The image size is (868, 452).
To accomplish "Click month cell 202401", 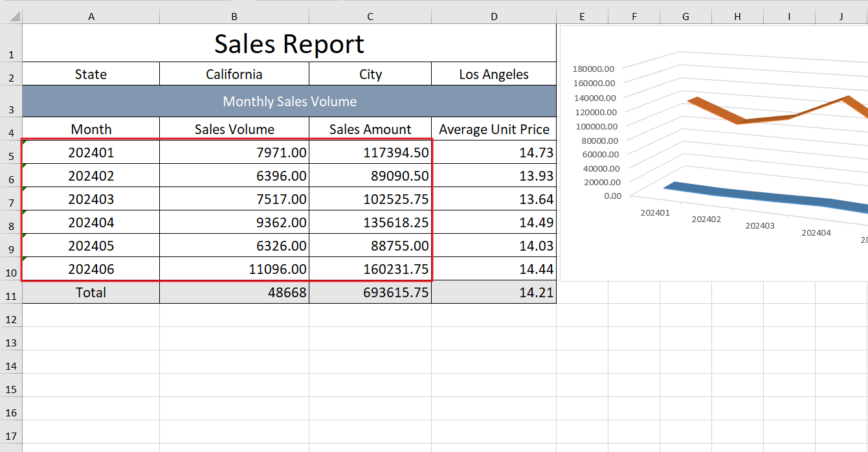I will (91, 153).
